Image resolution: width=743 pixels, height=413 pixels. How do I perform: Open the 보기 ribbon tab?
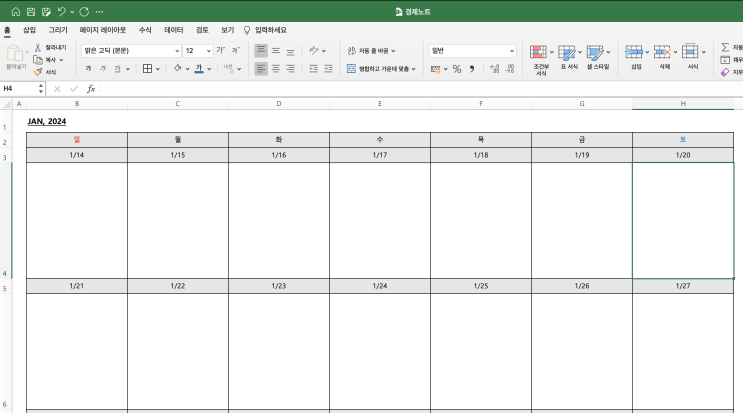tap(227, 30)
